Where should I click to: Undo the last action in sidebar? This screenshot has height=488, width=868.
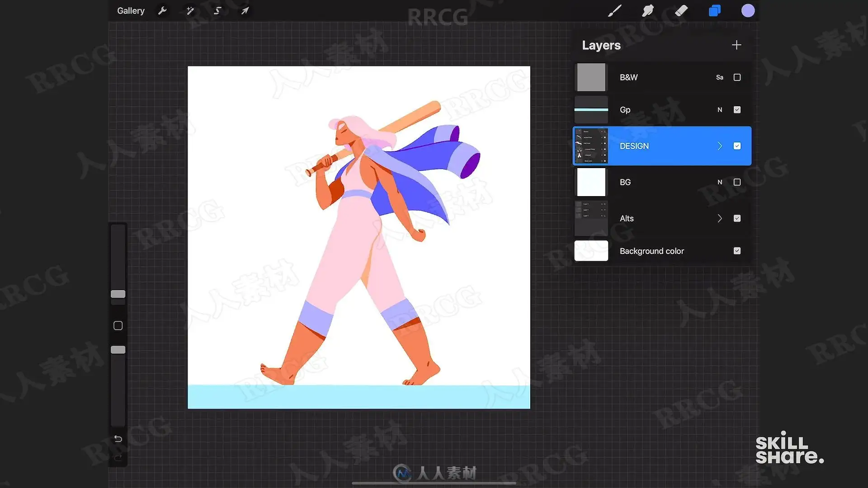point(118,439)
